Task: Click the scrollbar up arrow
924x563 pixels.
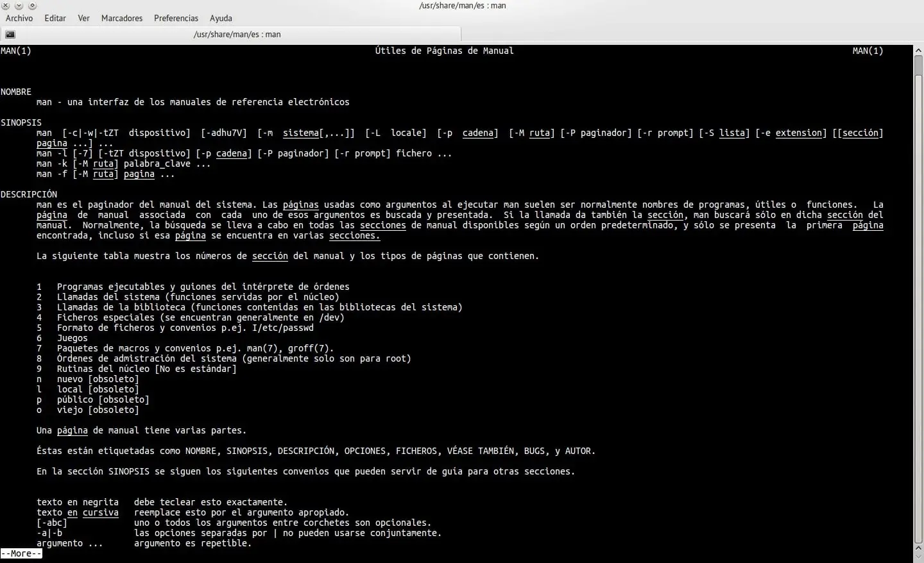Action: point(918,50)
